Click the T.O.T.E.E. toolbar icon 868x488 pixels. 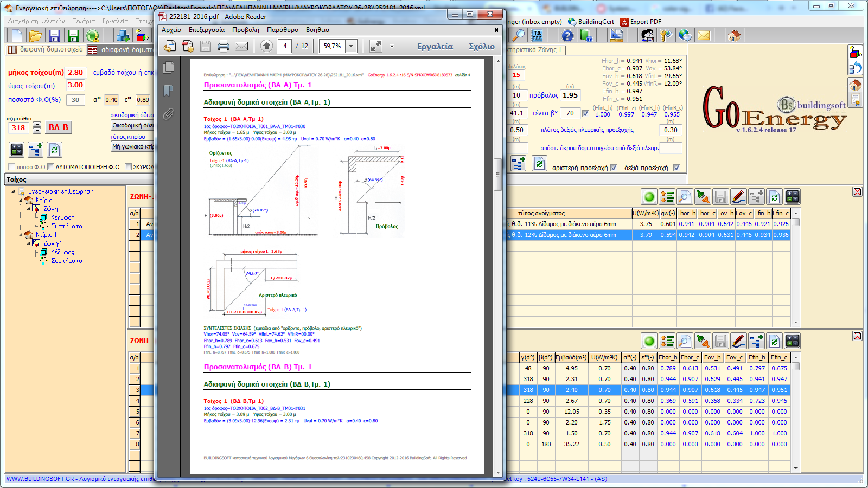click(537, 36)
